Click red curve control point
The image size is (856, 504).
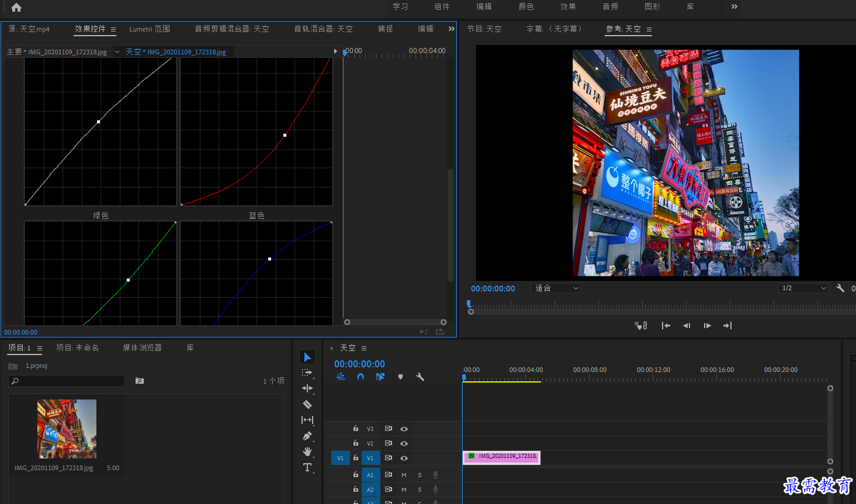(x=285, y=135)
